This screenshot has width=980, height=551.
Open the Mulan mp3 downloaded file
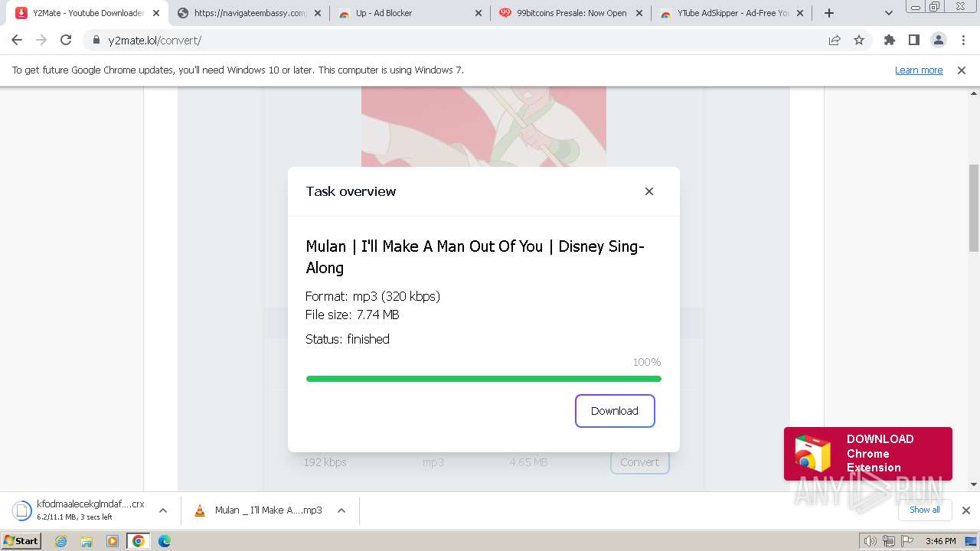pyautogui.click(x=259, y=510)
